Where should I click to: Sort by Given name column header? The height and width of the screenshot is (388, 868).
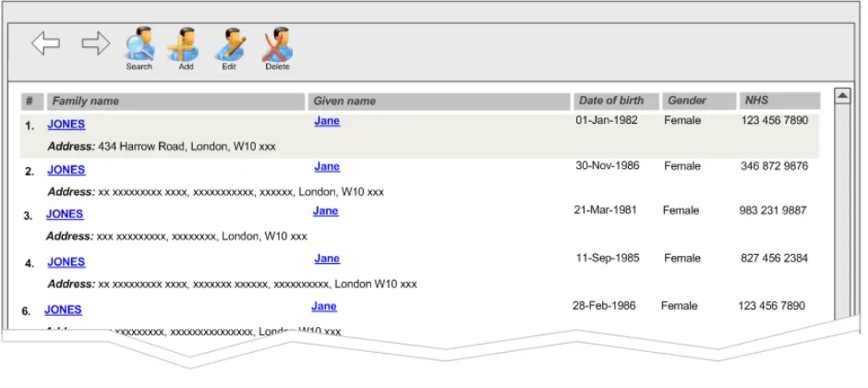[439, 102]
